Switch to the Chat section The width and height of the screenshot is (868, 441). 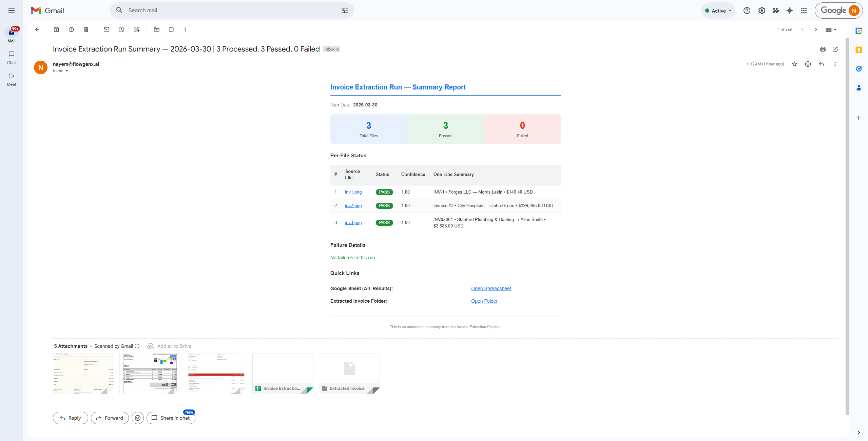[12, 58]
